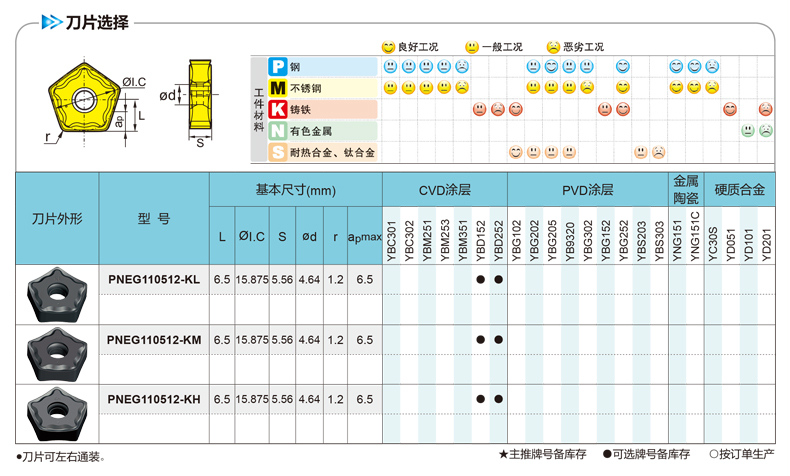Image resolution: width=790 pixels, height=476 pixels.
Task: Click the 硬质合金 group header
Action: (x=740, y=190)
